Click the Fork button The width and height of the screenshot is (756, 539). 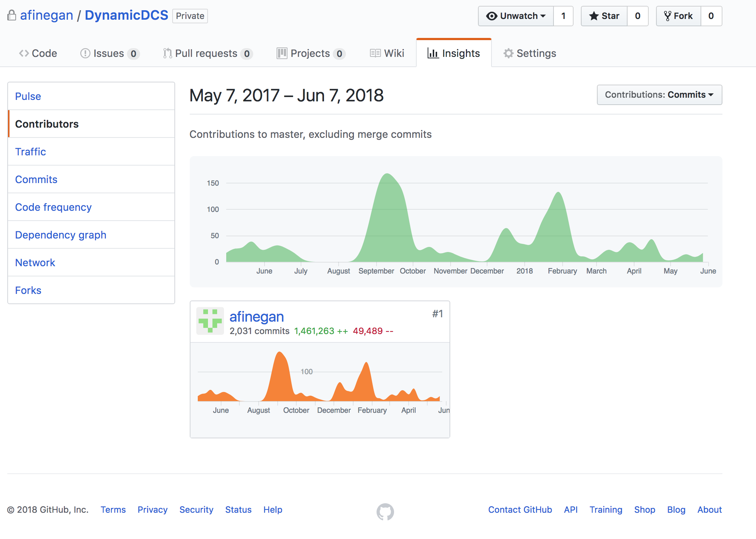pyautogui.click(x=679, y=16)
